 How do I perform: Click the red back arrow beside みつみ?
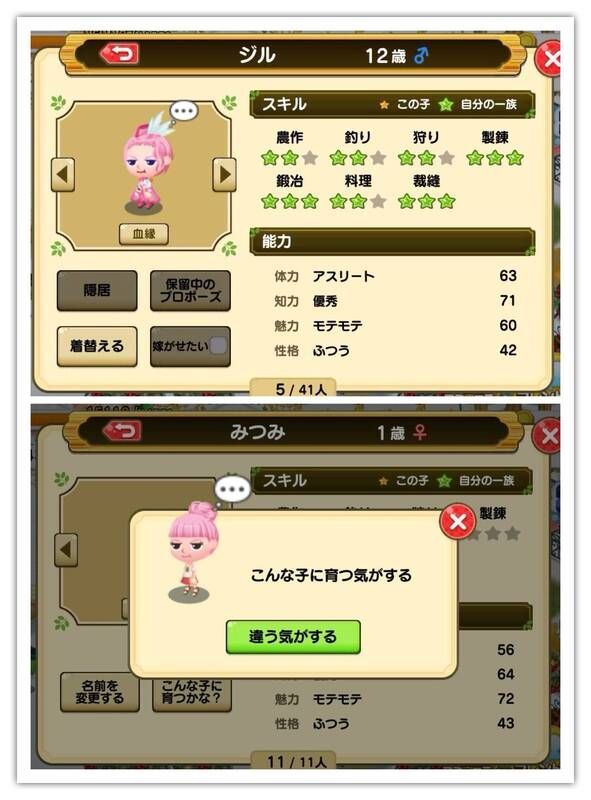point(121,431)
